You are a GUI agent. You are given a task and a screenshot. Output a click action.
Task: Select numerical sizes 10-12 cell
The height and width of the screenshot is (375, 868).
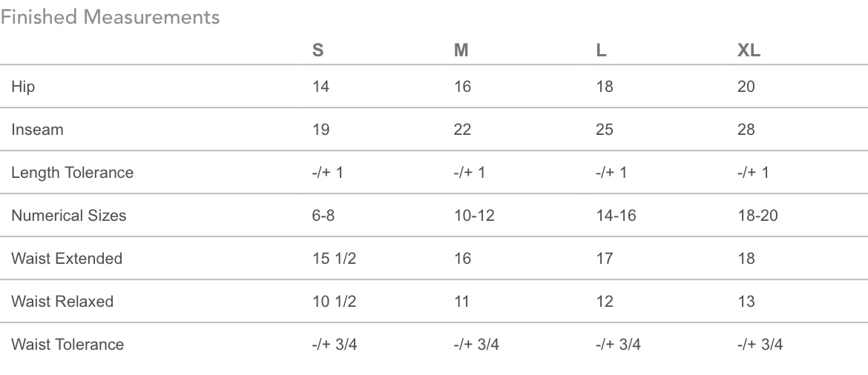pos(474,216)
